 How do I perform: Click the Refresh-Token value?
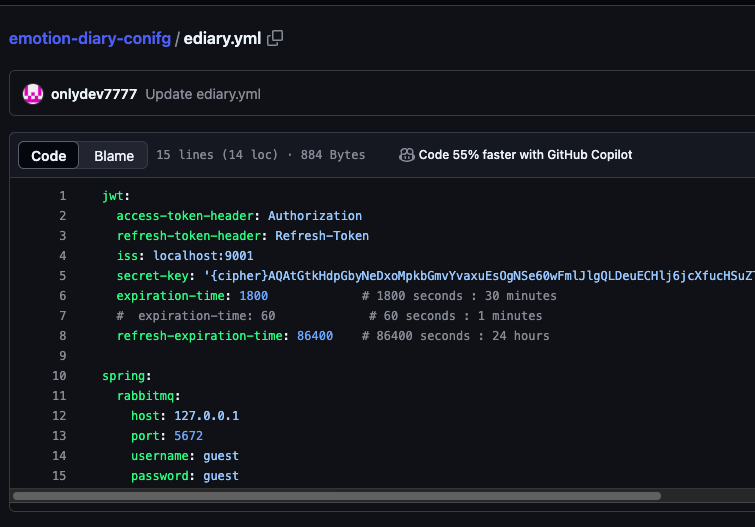coord(322,236)
